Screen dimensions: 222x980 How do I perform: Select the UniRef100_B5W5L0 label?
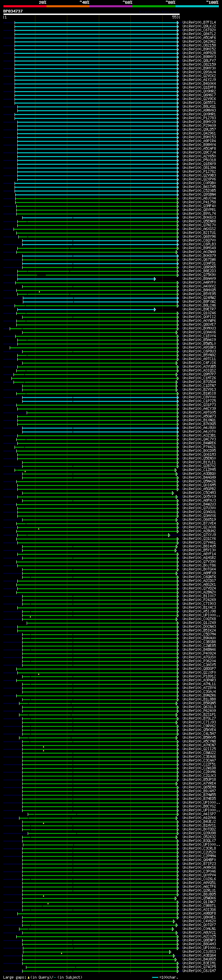(x=199, y=343)
